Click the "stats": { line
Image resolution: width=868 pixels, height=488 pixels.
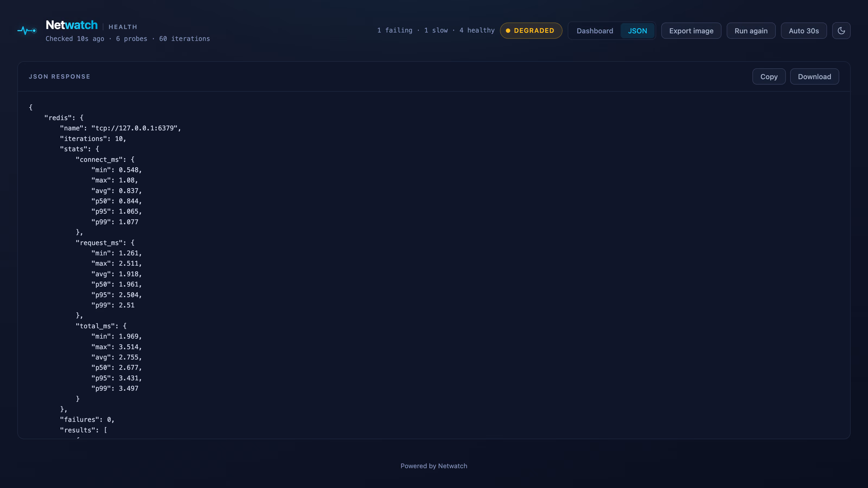(x=79, y=149)
